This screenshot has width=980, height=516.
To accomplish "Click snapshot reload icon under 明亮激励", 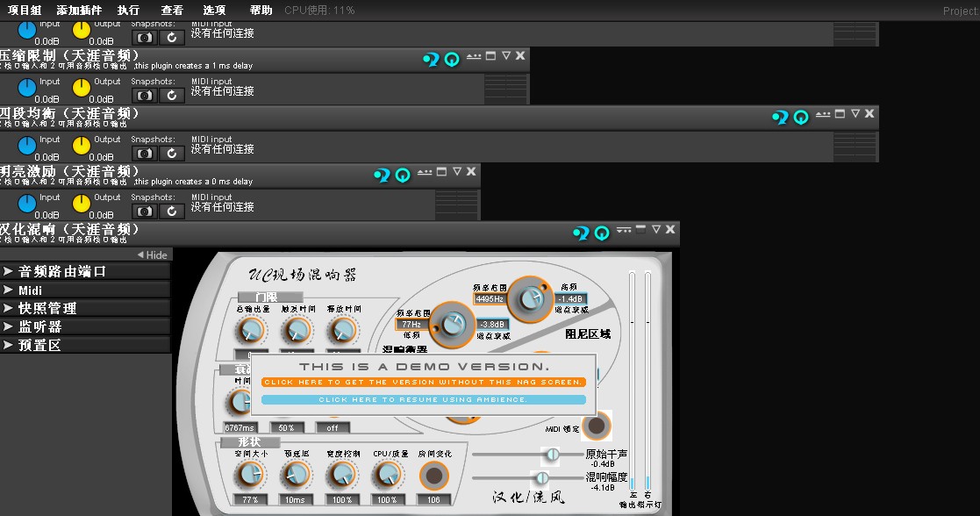I will tap(172, 211).
